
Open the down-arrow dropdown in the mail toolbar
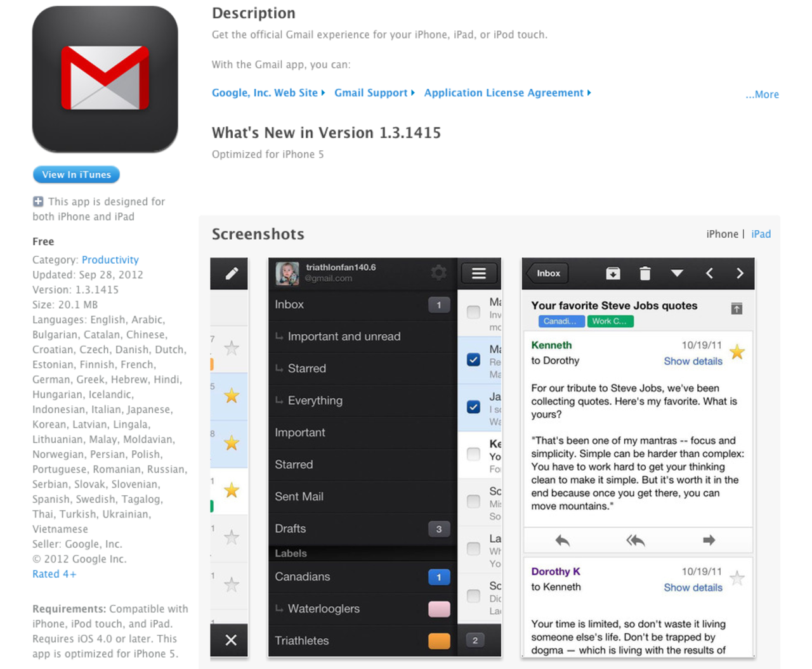(x=678, y=273)
